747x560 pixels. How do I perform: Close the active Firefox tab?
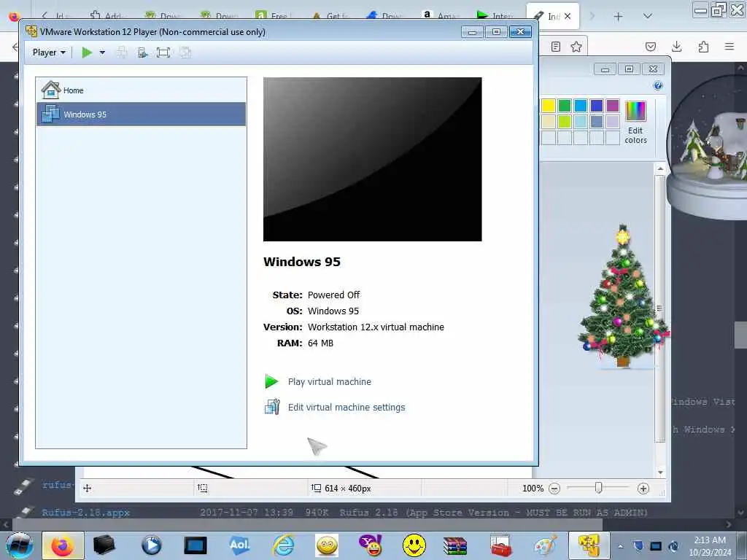point(568,16)
